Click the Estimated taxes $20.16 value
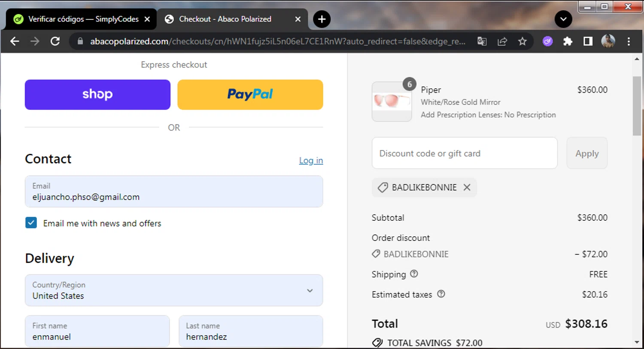The width and height of the screenshot is (644, 349). click(595, 294)
